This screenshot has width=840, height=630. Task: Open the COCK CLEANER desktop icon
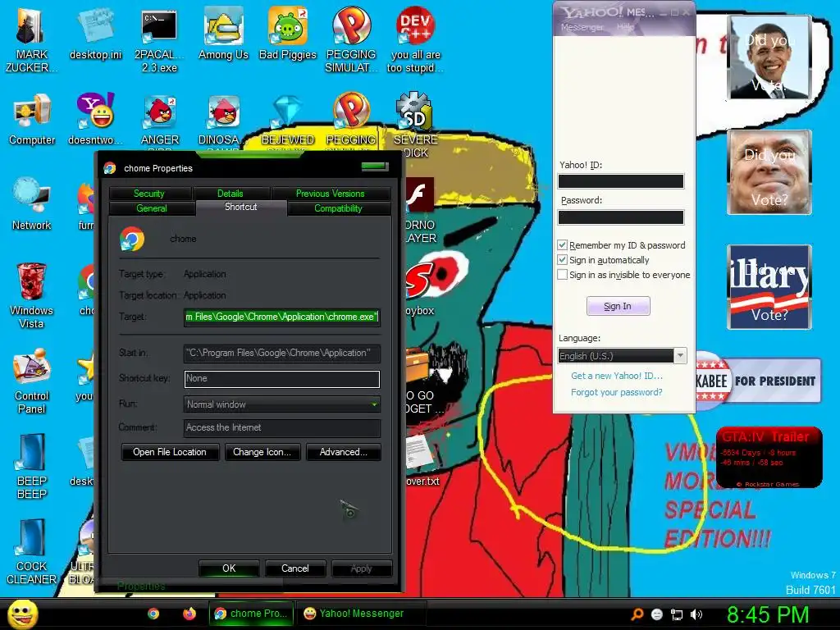pos(31,551)
